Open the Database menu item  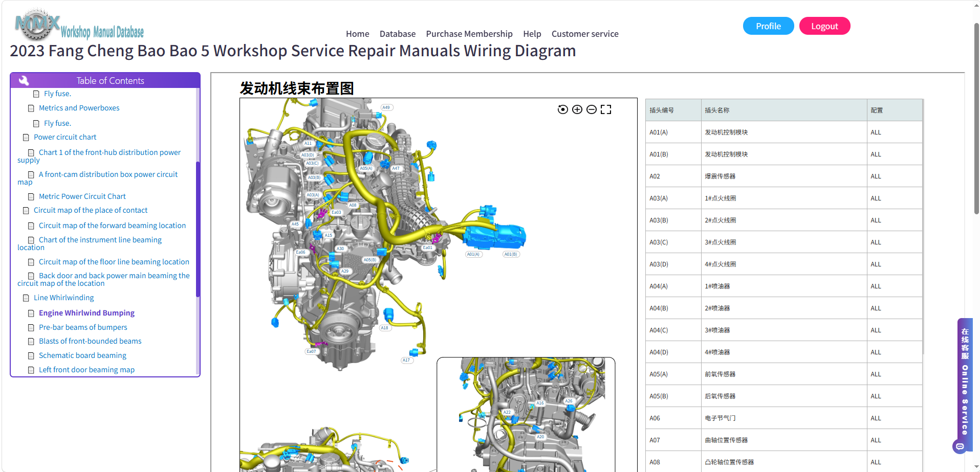(397, 34)
